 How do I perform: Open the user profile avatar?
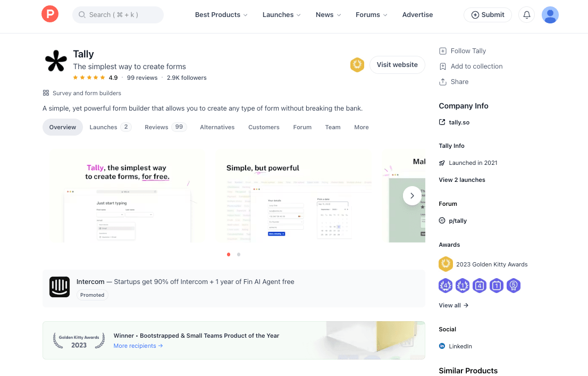pos(550,15)
